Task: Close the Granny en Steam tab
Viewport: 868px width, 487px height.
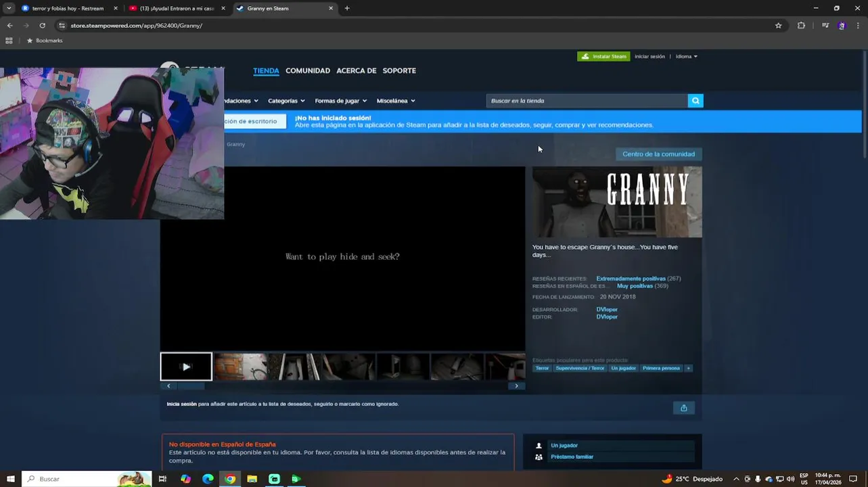Action: point(331,8)
